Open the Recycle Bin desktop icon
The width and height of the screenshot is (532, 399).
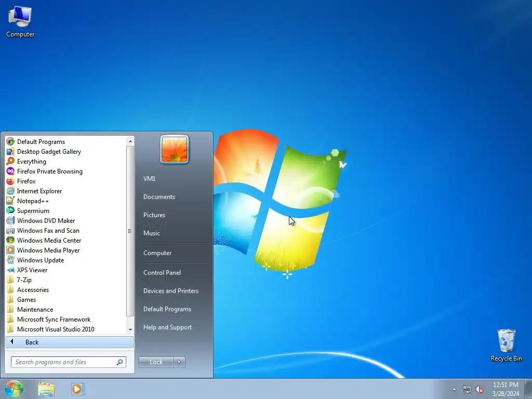[x=506, y=345]
